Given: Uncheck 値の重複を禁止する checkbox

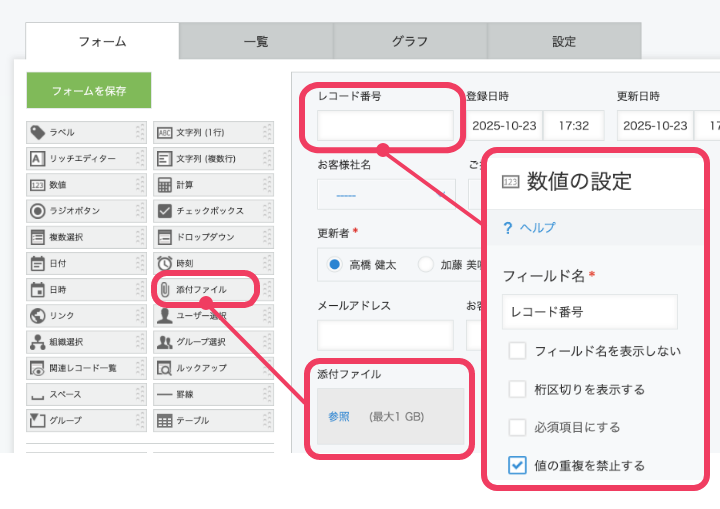Looking at the screenshot, I should coord(517,465).
